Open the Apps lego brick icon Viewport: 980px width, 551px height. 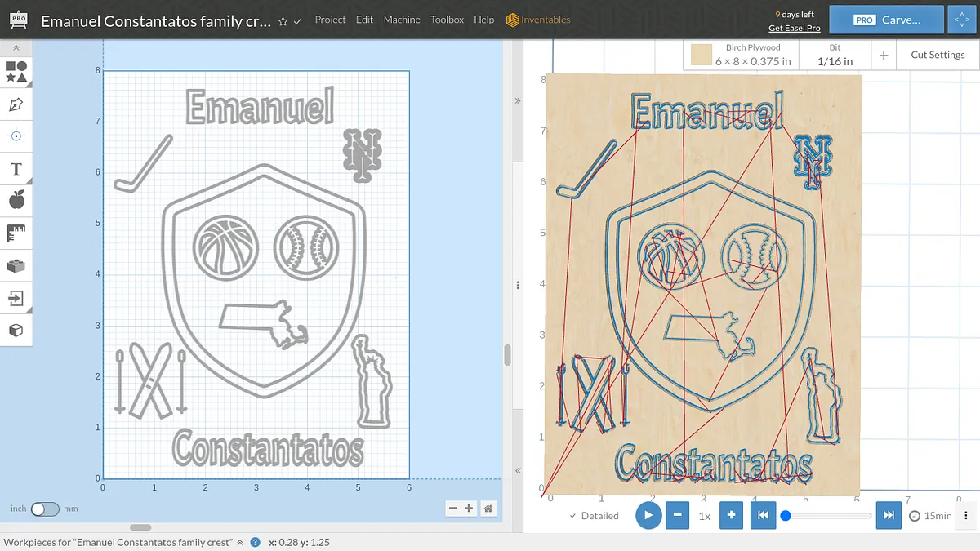pos(16,265)
